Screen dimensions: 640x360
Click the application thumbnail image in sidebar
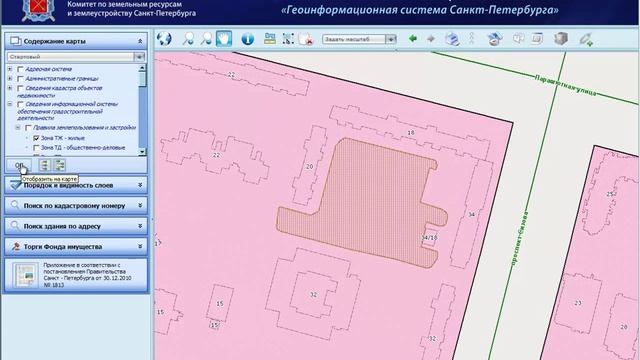click(25, 275)
